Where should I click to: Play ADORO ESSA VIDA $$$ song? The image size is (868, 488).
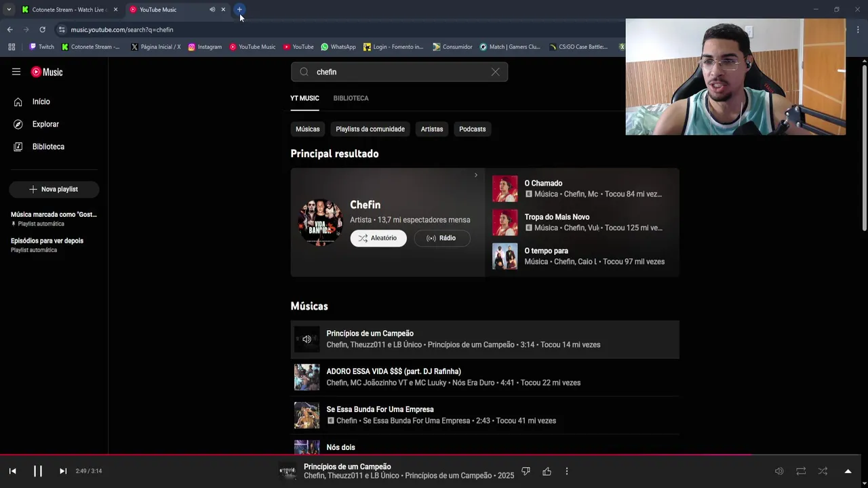[x=393, y=371]
